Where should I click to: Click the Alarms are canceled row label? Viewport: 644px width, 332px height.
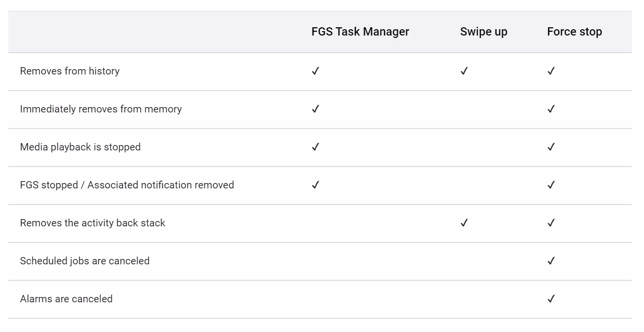[x=66, y=299]
